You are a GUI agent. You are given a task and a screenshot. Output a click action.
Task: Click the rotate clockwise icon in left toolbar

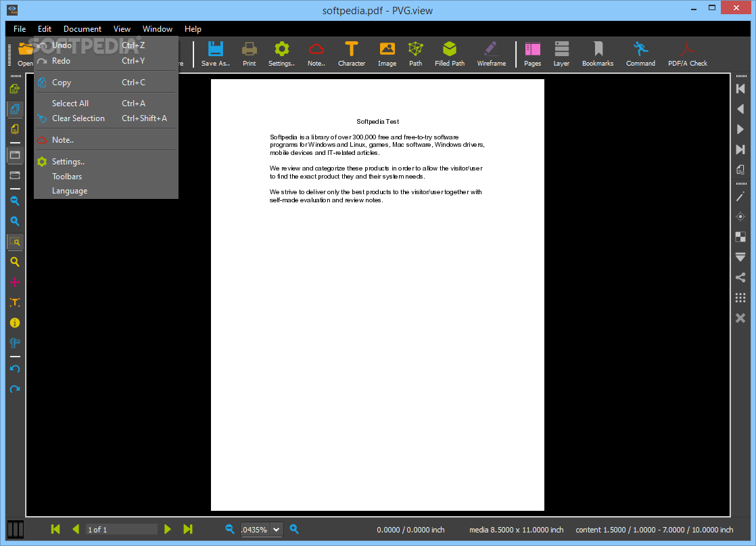tap(15, 389)
